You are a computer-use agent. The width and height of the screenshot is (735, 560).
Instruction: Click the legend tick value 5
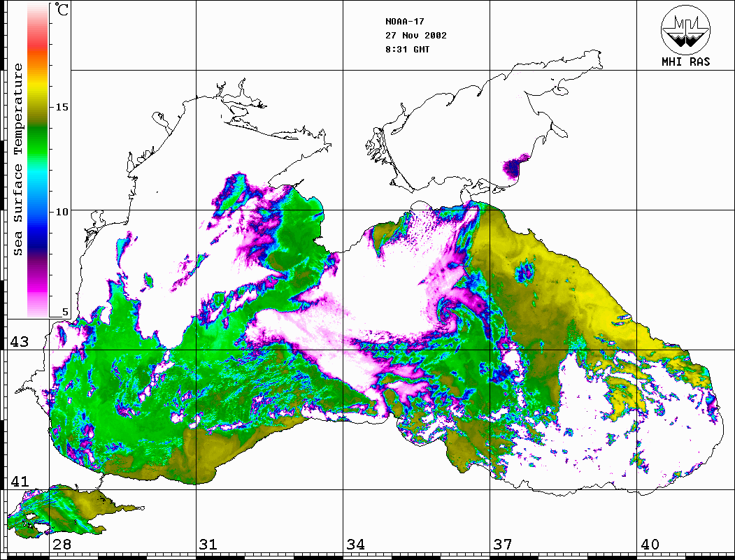(65, 312)
